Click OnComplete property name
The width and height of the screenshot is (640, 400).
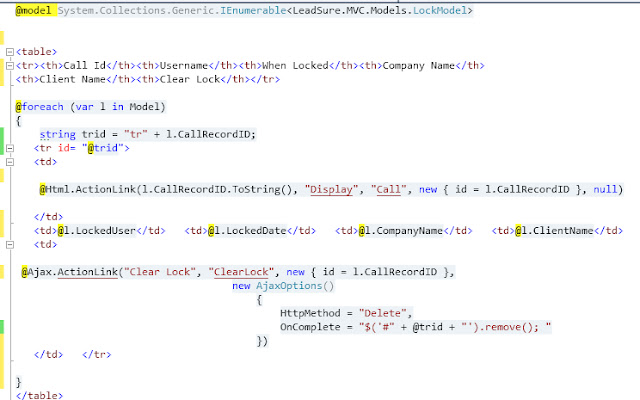[x=310, y=327]
